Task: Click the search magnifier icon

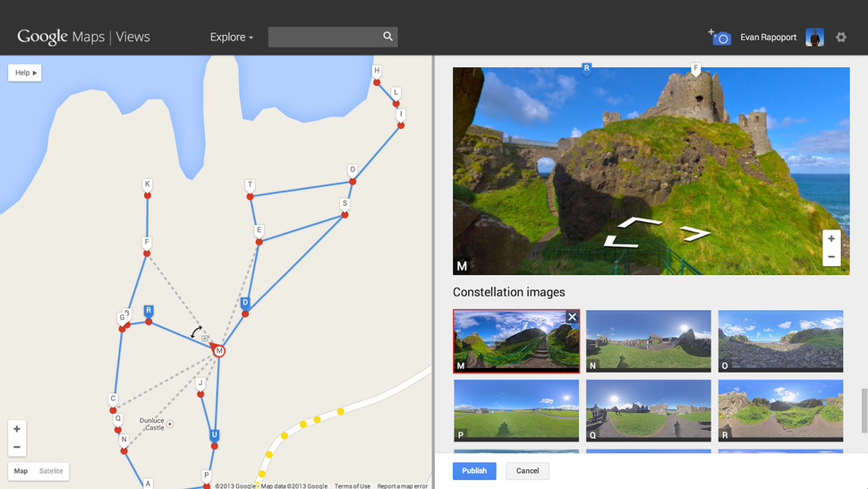Action: 387,37
